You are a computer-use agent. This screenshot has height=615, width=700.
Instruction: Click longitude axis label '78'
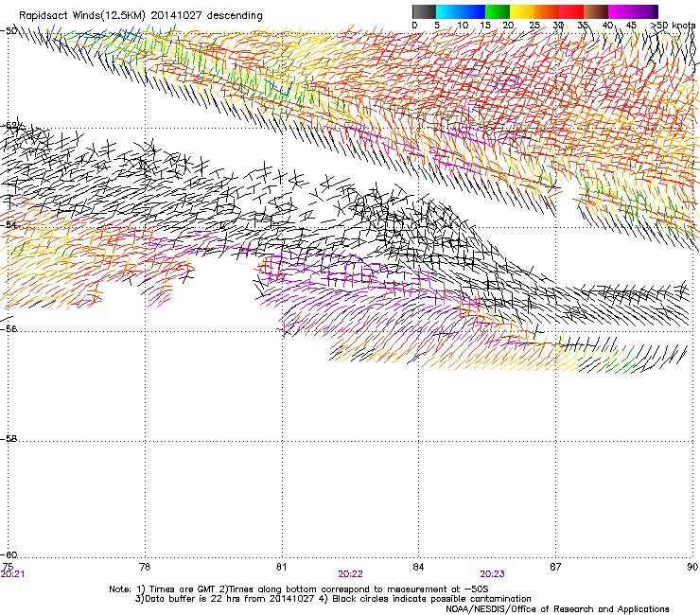tap(145, 567)
